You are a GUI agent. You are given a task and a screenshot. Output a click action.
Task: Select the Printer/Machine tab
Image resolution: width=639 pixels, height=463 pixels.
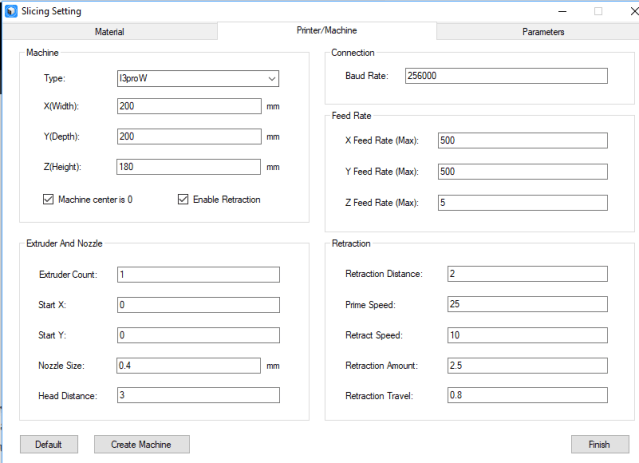[326, 32]
